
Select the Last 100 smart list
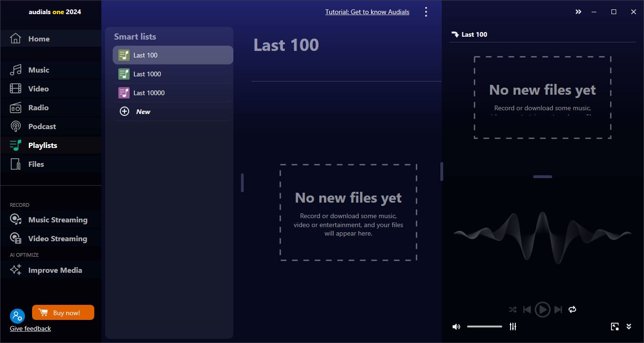point(173,55)
